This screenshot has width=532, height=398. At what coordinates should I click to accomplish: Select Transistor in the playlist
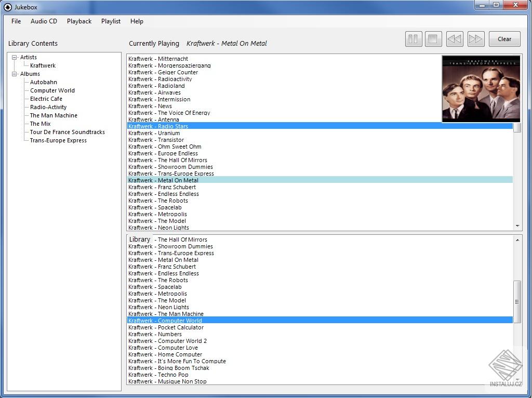[x=156, y=140]
